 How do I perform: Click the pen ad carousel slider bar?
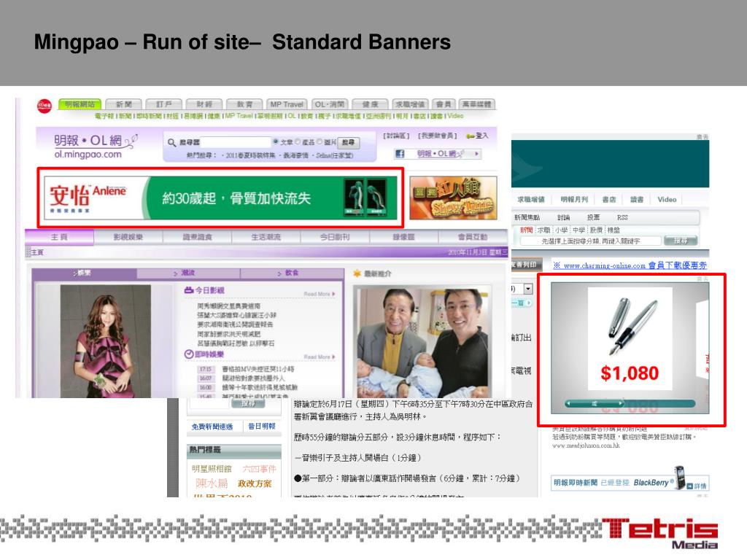tap(630, 403)
